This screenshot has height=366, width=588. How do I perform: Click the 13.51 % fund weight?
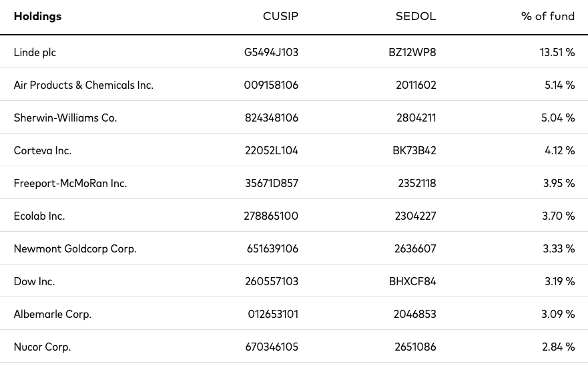[557, 52]
